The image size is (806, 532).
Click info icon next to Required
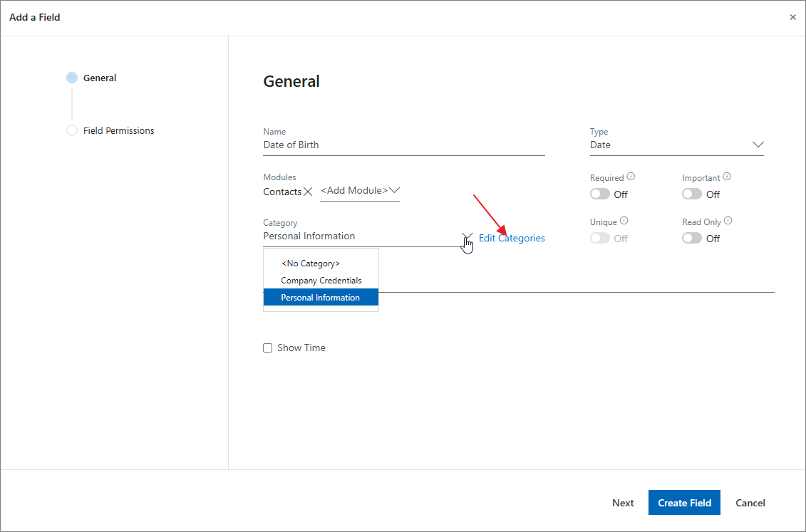point(631,177)
